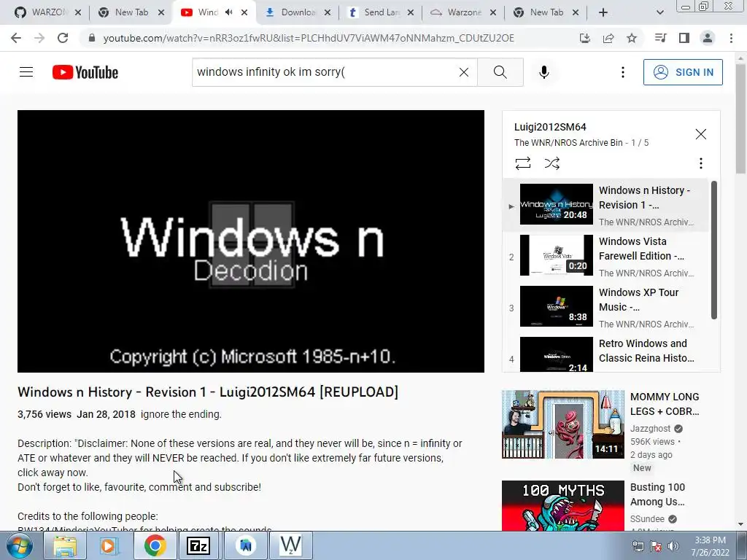This screenshot has height=560, width=747.
Task: Reload the YouTube page
Action: (x=63, y=38)
